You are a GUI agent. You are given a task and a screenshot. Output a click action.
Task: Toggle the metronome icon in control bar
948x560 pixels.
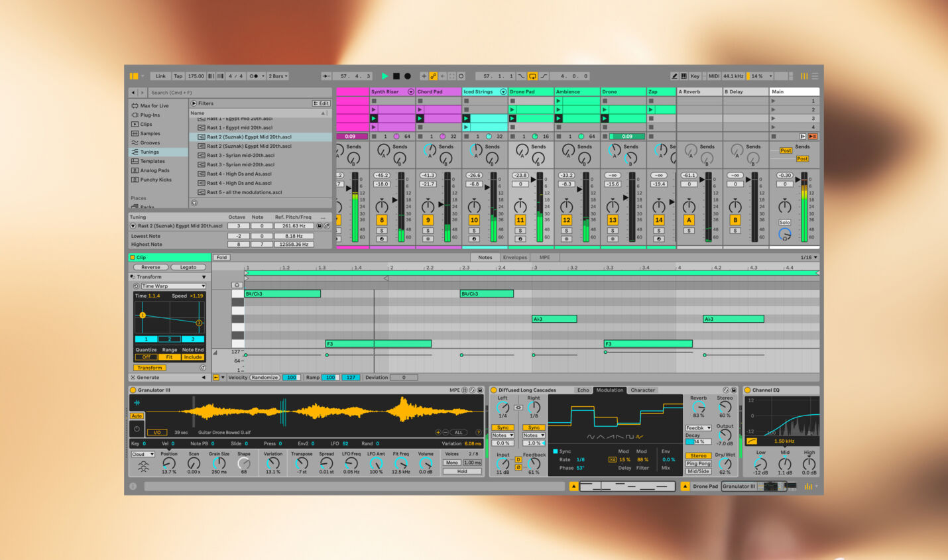pos(254,76)
